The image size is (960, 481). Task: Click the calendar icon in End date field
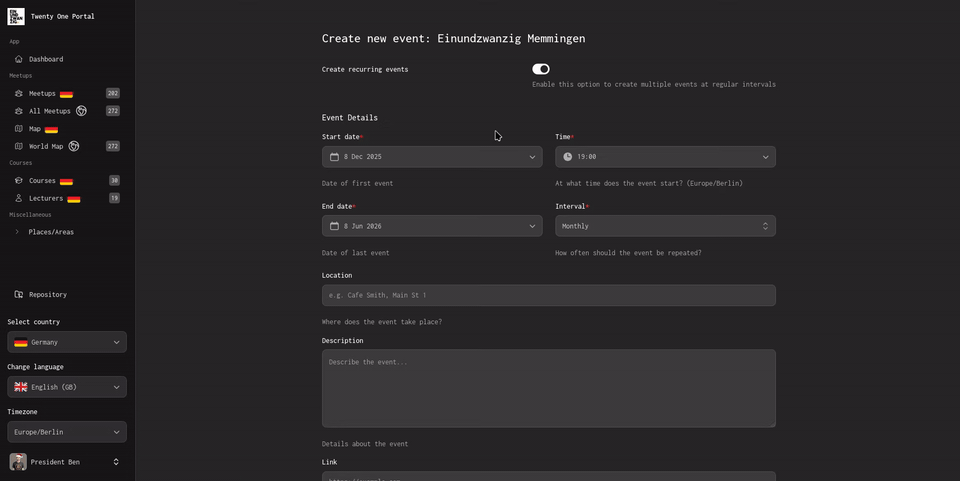pos(335,226)
